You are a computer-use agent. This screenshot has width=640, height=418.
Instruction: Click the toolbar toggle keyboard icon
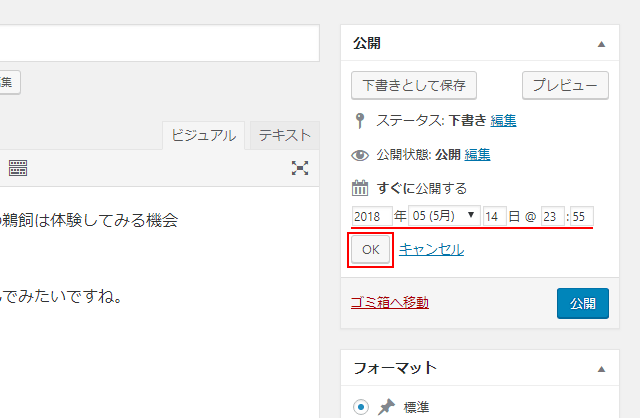tap(18, 168)
